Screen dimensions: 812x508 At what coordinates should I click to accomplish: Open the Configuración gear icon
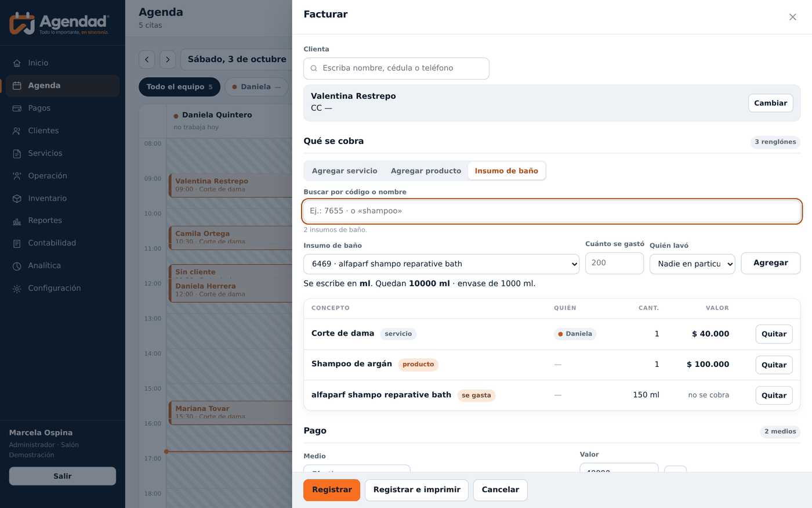[17, 289]
